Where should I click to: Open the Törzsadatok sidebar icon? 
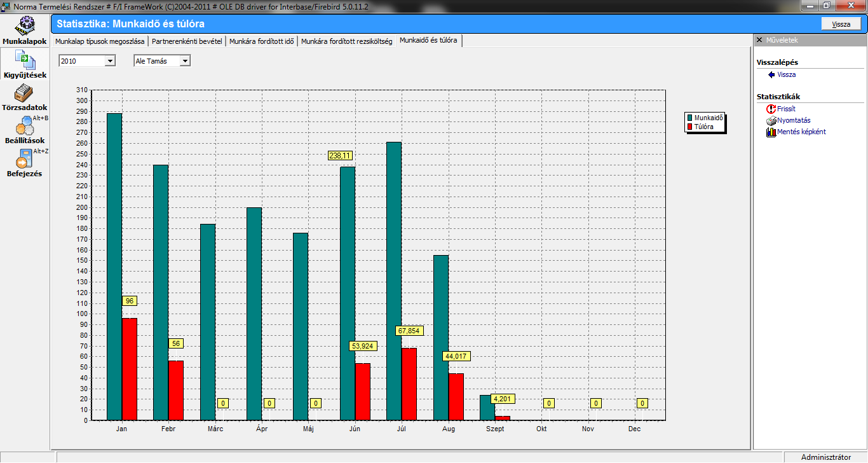click(24, 93)
